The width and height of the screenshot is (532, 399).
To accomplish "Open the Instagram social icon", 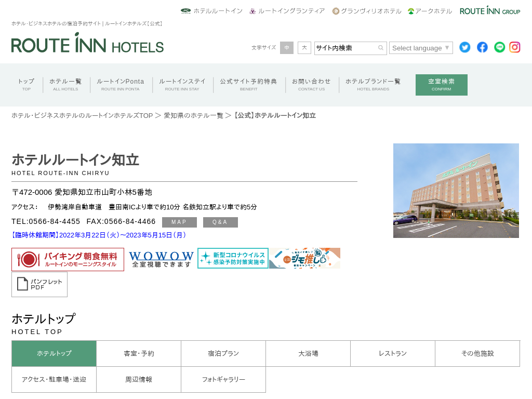I will click(x=515, y=47).
